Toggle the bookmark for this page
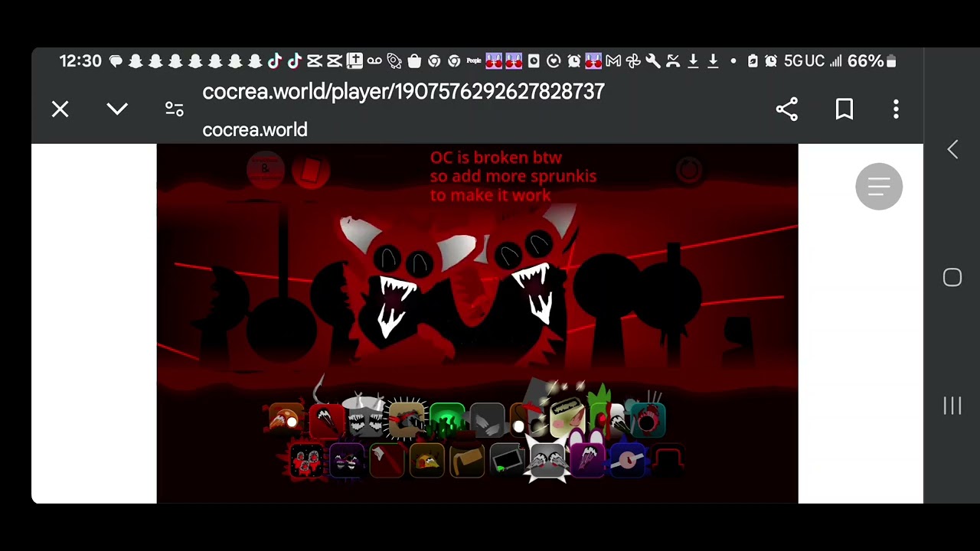Screen dimensions: 980x551 [844, 109]
